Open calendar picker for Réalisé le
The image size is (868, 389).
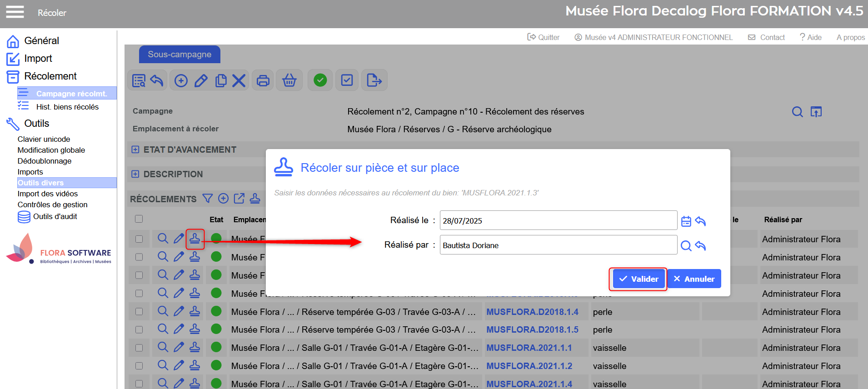pos(686,221)
